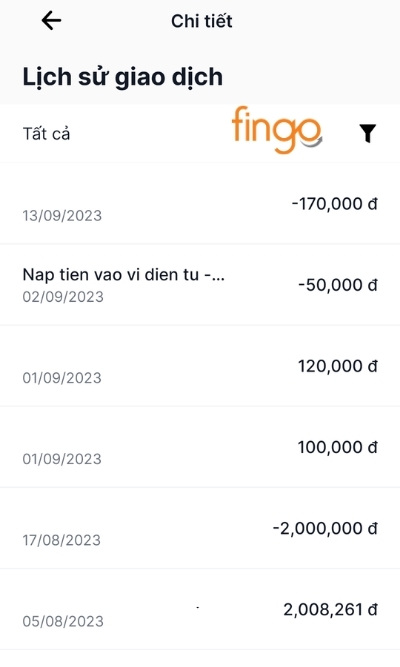Open 'Nap tien vao vi dien tu' transaction
Viewport: 400px width, 667px height.
coord(200,285)
